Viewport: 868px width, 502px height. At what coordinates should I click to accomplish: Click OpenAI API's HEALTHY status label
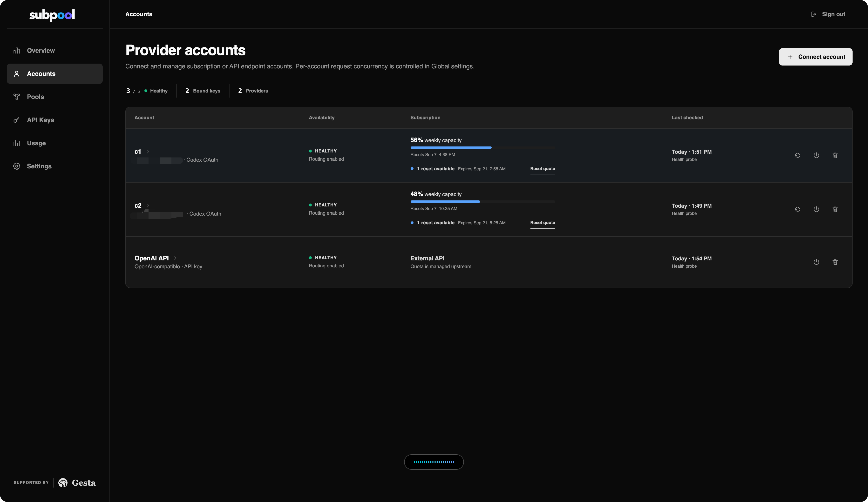pyautogui.click(x=326, y=258)
